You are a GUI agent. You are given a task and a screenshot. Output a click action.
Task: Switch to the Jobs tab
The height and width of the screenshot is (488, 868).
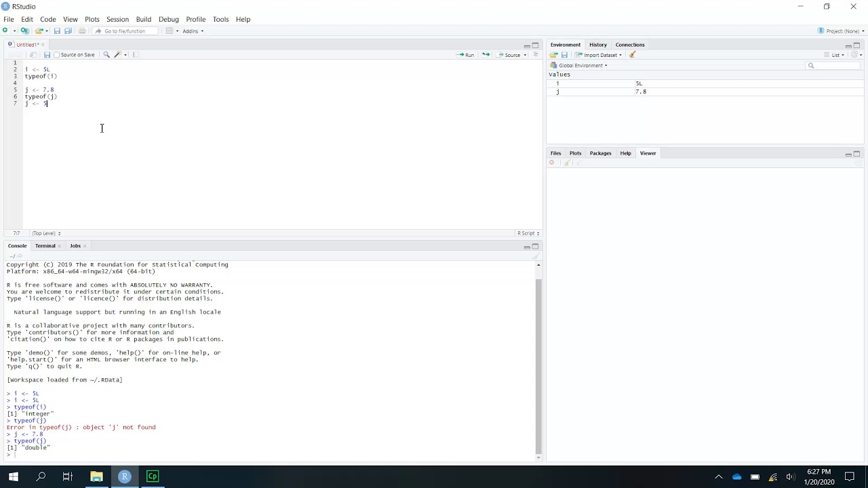pyautogui.click(x=75, y=246)
